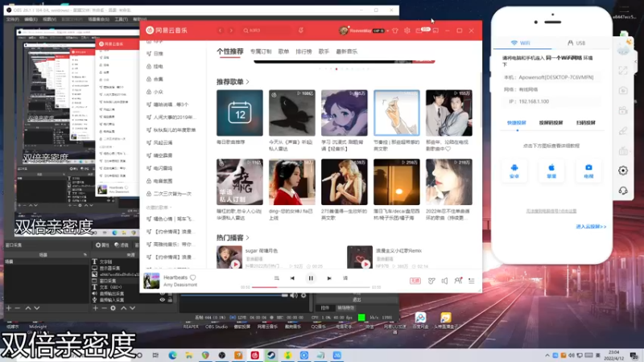Image resolution: width=644 pixels, height=362 pixels.
Task: Switch to the 歌单 tab
Action: pyautogui.click(x=283, y=51)
